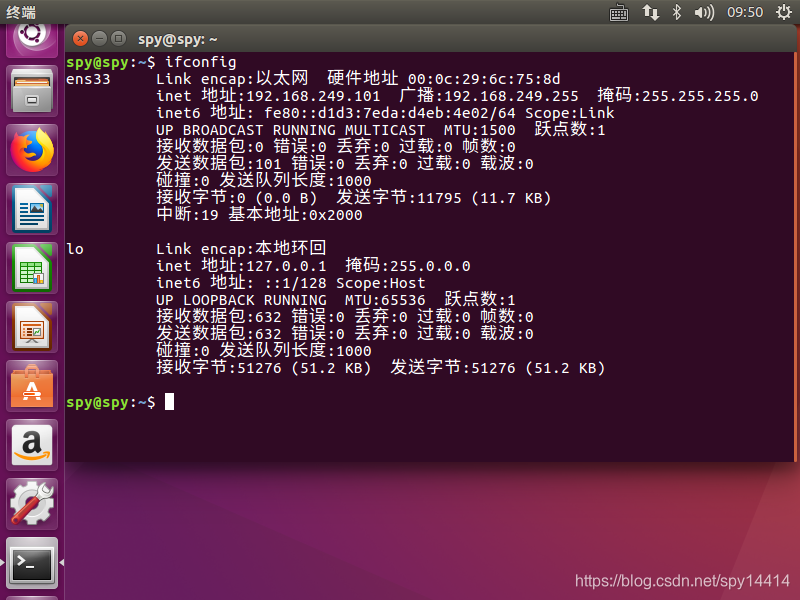Click the IP address 192.168.249.101
This screenshot has width=800, height=600.
click(x=313, y=96)
